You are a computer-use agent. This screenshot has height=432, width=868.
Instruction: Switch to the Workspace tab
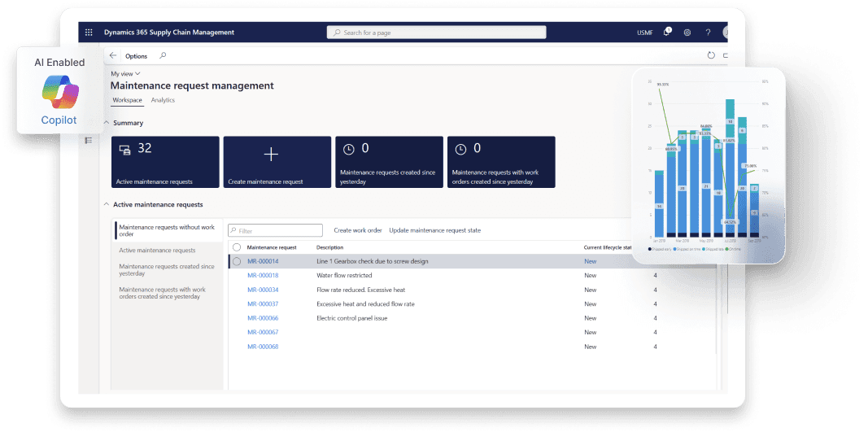[128, 100]
